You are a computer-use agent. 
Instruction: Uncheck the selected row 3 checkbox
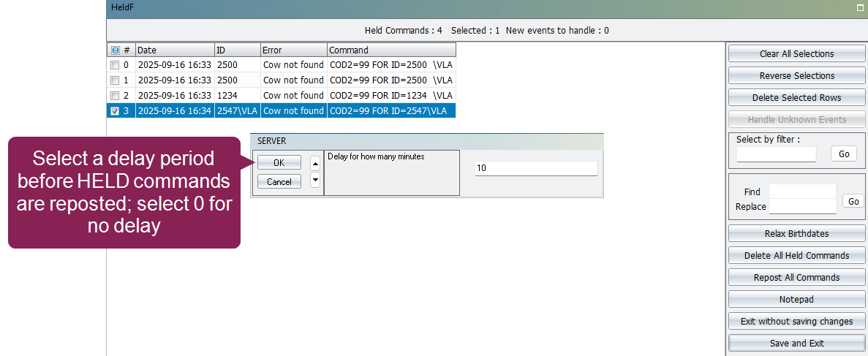[x=115, y=111]
